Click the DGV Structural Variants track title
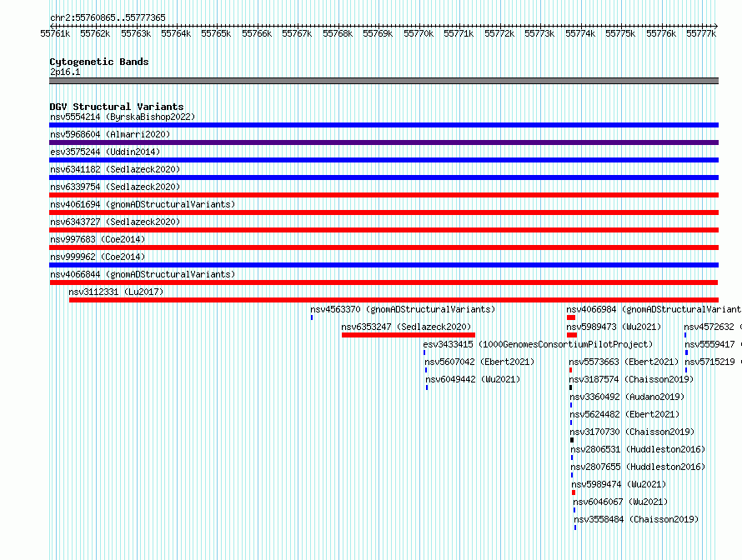 tap(117, 107)
